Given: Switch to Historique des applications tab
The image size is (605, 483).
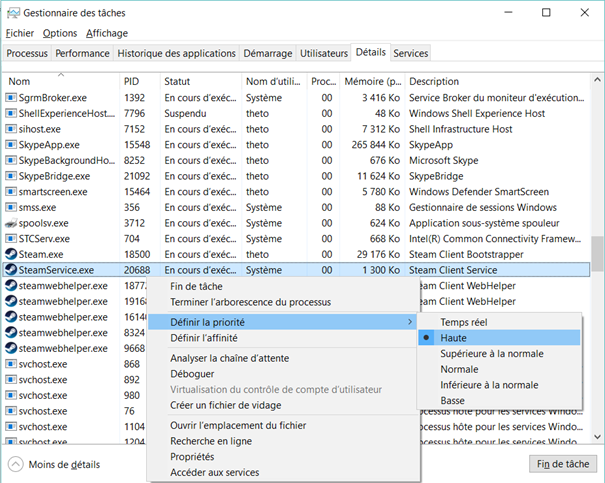Looking at the screenshot, I should [176, 53].
